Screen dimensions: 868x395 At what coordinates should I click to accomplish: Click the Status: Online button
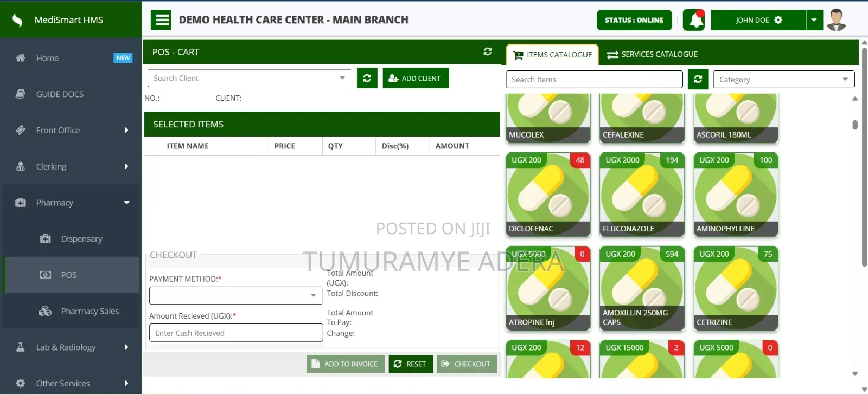coord(634,20)
